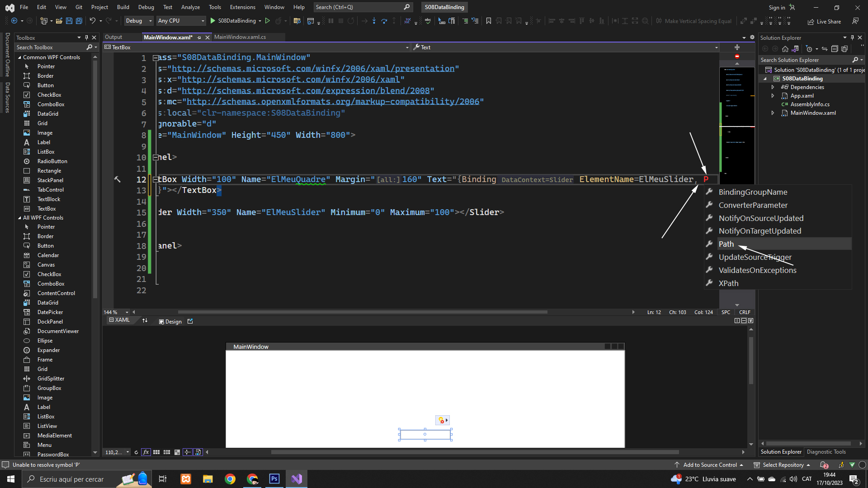Click the Open File folder icon
868x488 pixels.
(x=59, y=21)
